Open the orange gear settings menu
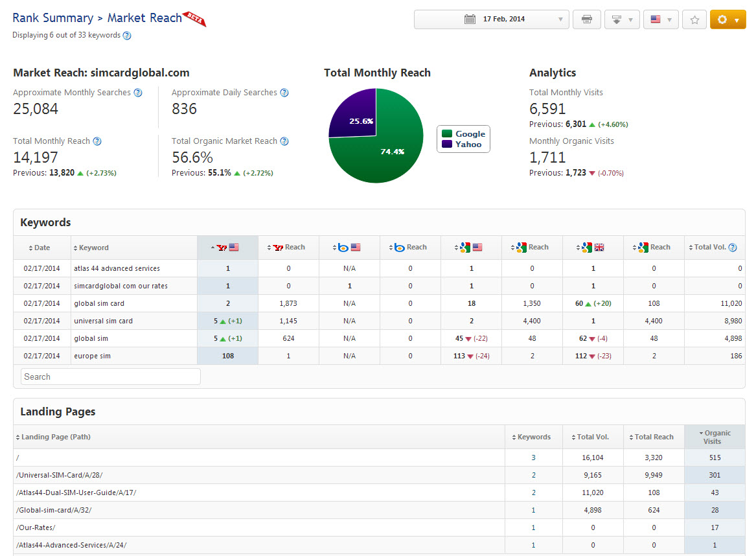Viewport: 756px width, 556px height. [727, 19]
